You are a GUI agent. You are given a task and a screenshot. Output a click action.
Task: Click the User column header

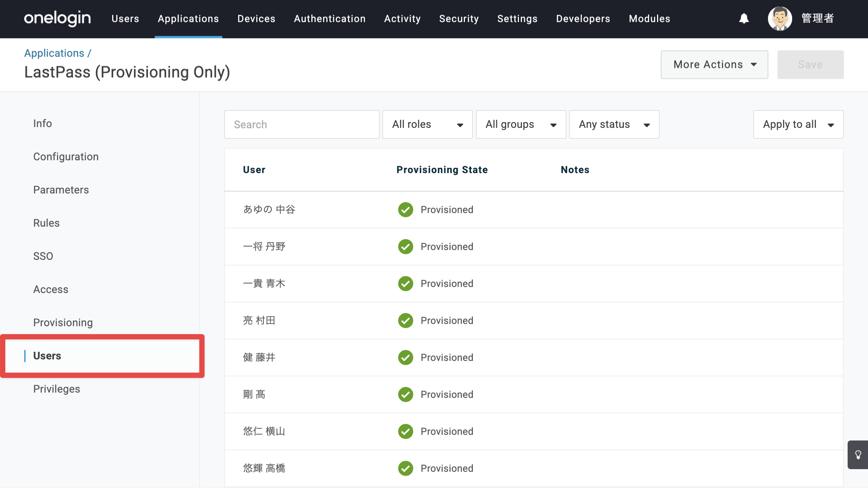(x=254, y=170)
